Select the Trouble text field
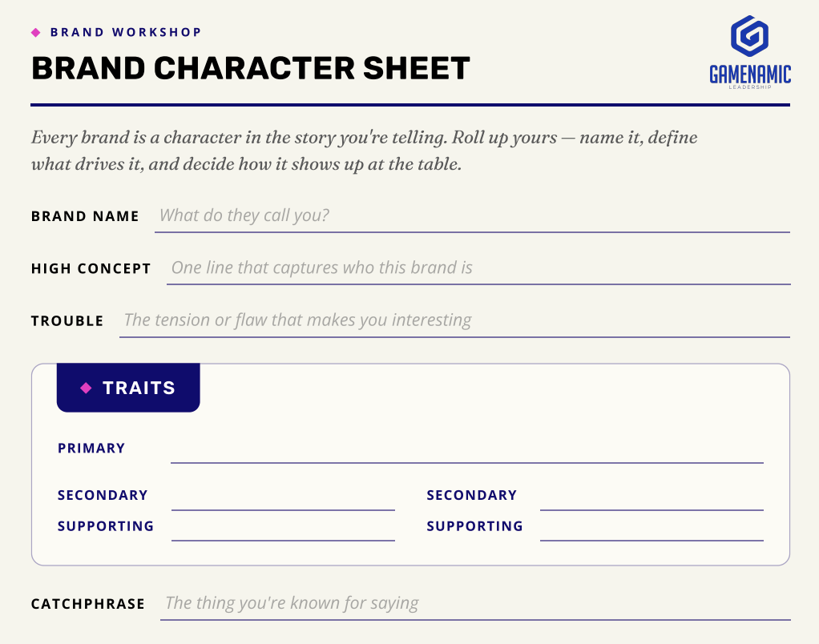 (x=454, y=321)
